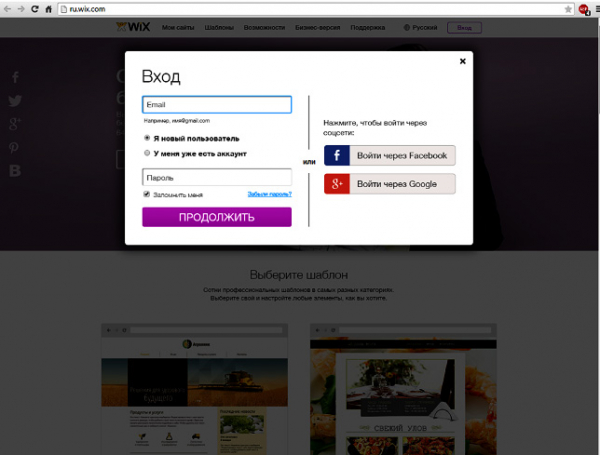Click the Email input field
The image size is (600, 455).
pos(217,104)
